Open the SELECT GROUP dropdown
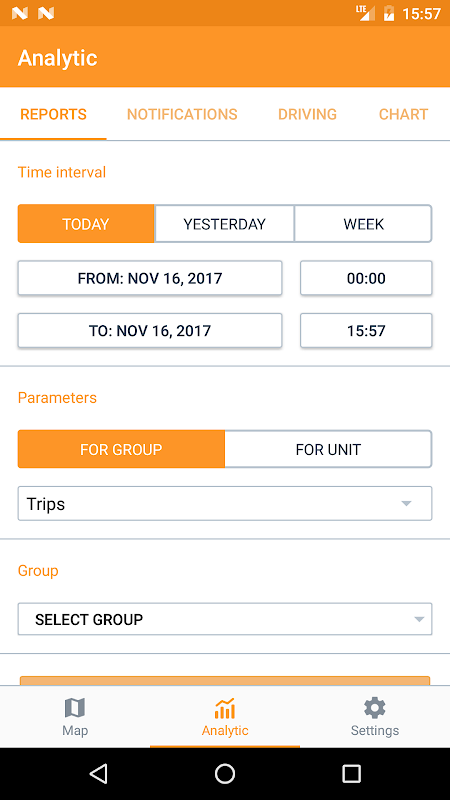Viewport: 450px width, 800px height. point(225,619)
